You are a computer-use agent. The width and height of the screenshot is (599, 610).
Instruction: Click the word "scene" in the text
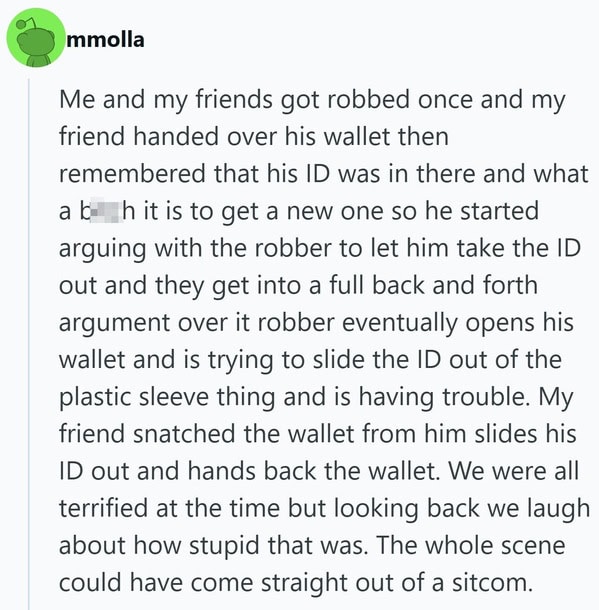pyautogui.click(x=533, y=546)
